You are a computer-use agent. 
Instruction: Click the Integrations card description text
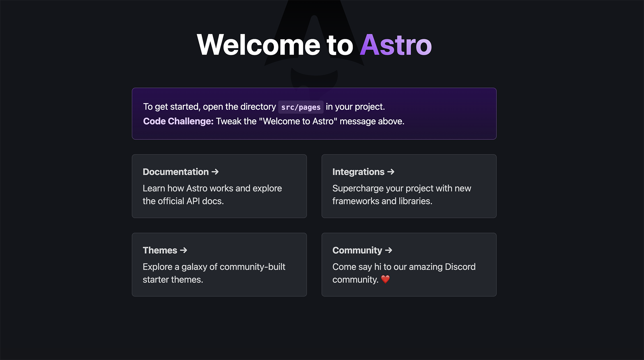click(x=402, y=195)
